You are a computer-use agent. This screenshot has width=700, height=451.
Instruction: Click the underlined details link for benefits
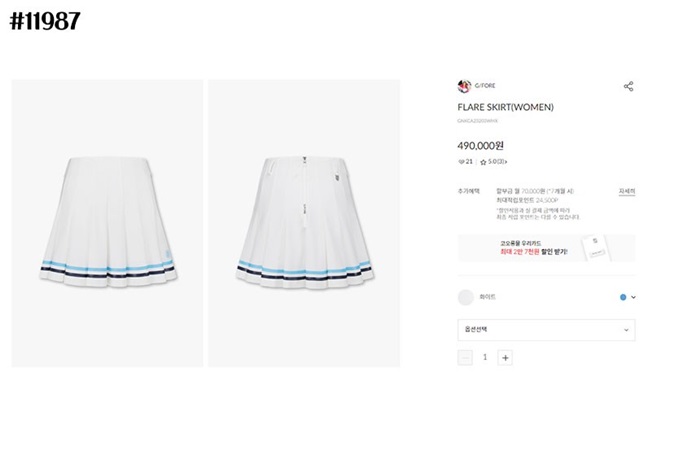click(627, 191)
